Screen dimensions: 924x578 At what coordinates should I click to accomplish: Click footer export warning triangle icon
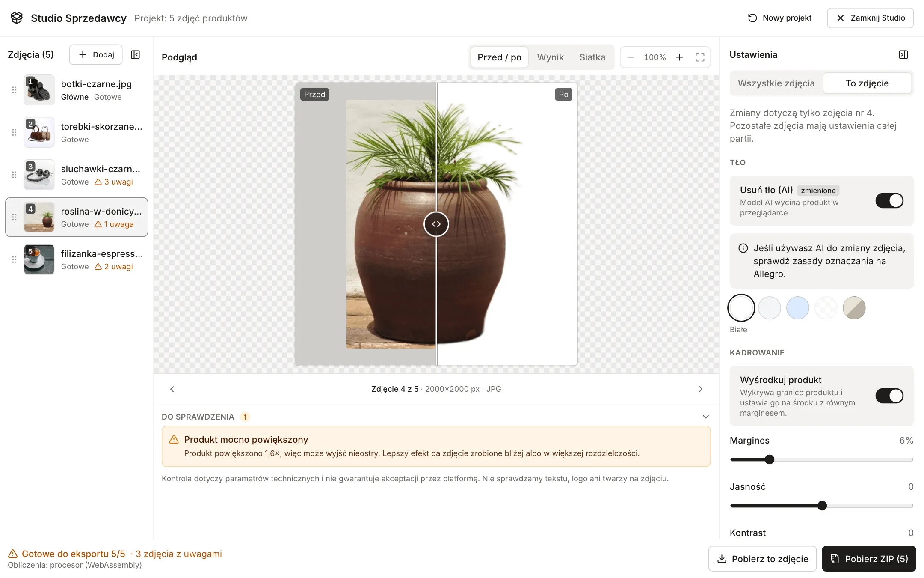point(13,554)
